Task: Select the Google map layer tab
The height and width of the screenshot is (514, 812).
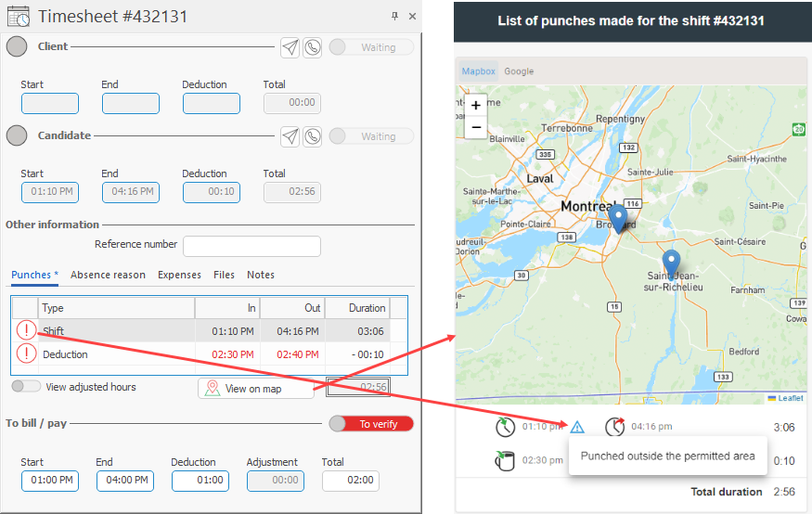Action: pyautogui.click(x=519, y=71)
